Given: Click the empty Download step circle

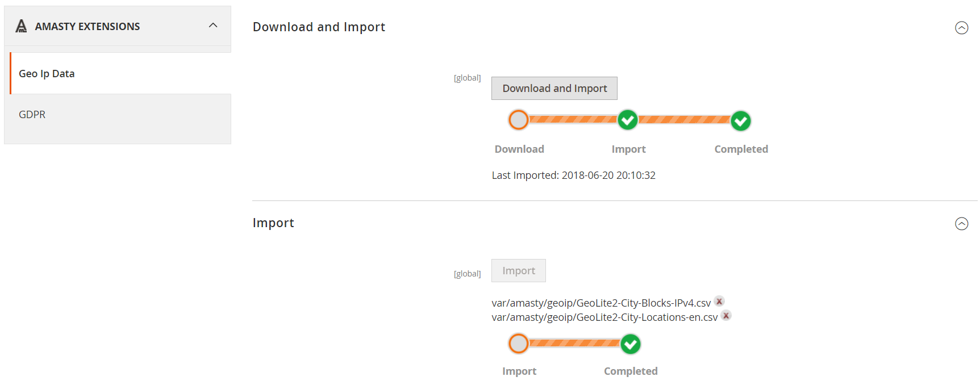Looking at the screenshot, I should click(518, 120).
